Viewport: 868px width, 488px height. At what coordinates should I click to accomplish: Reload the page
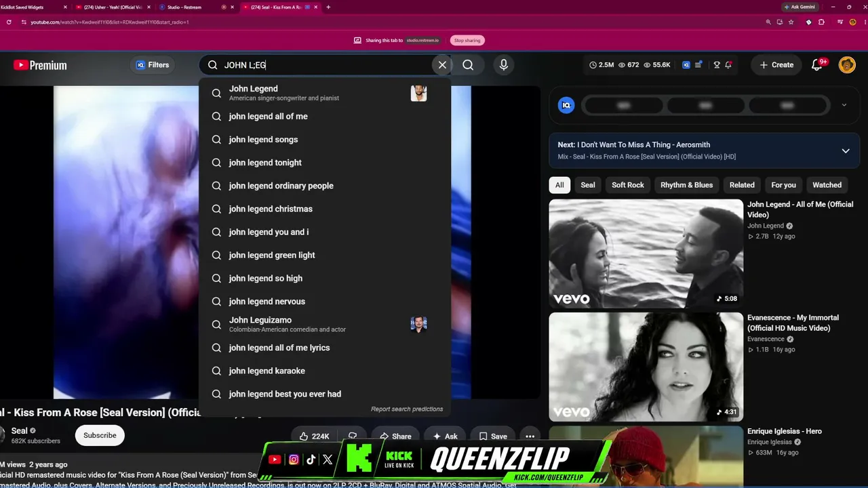pyautogui.click(x=8, y=22)
